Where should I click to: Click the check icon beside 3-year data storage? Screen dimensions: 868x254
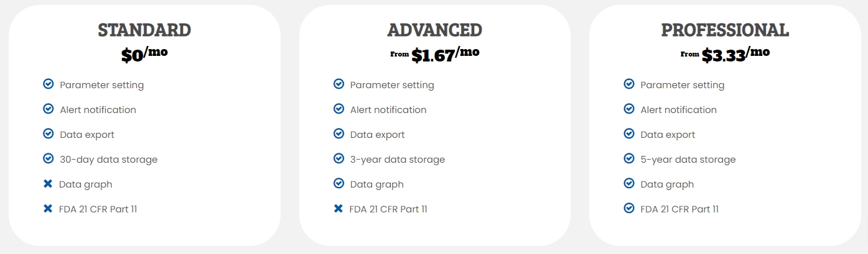(338, 158)
